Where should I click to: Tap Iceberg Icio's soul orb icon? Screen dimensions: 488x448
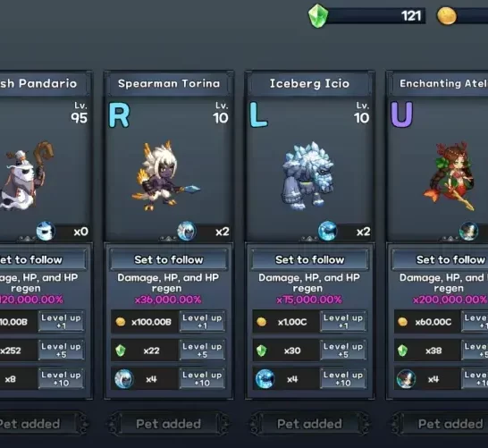coord(327,231)
